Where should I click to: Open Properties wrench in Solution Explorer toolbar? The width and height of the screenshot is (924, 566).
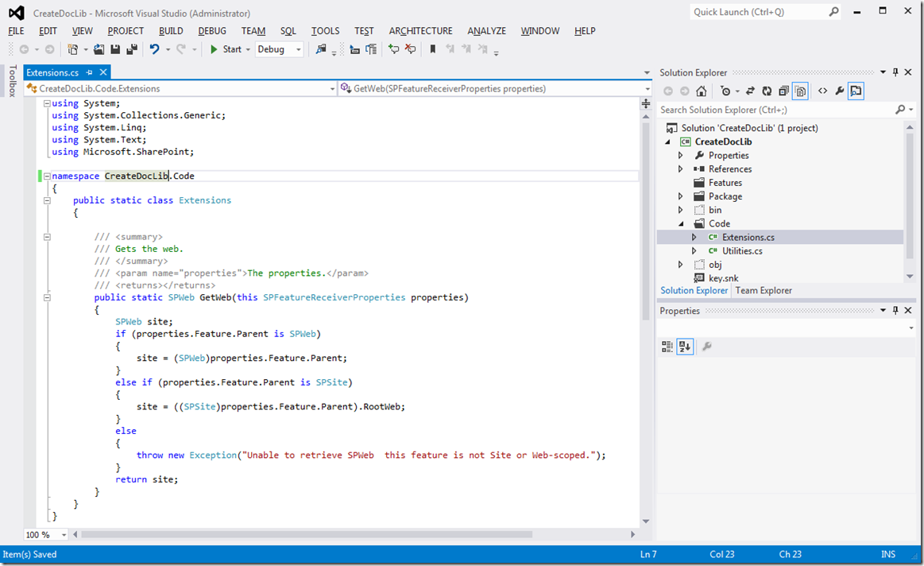840,91
